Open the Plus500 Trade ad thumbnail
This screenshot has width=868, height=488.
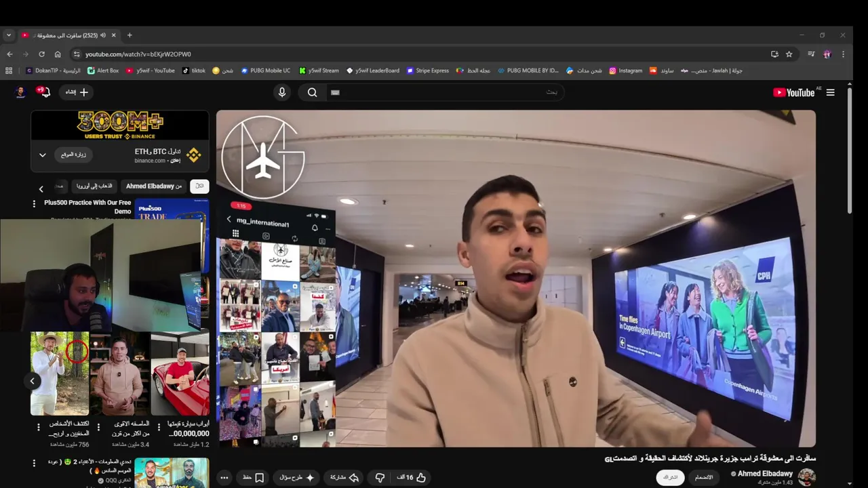coord(172,209)
